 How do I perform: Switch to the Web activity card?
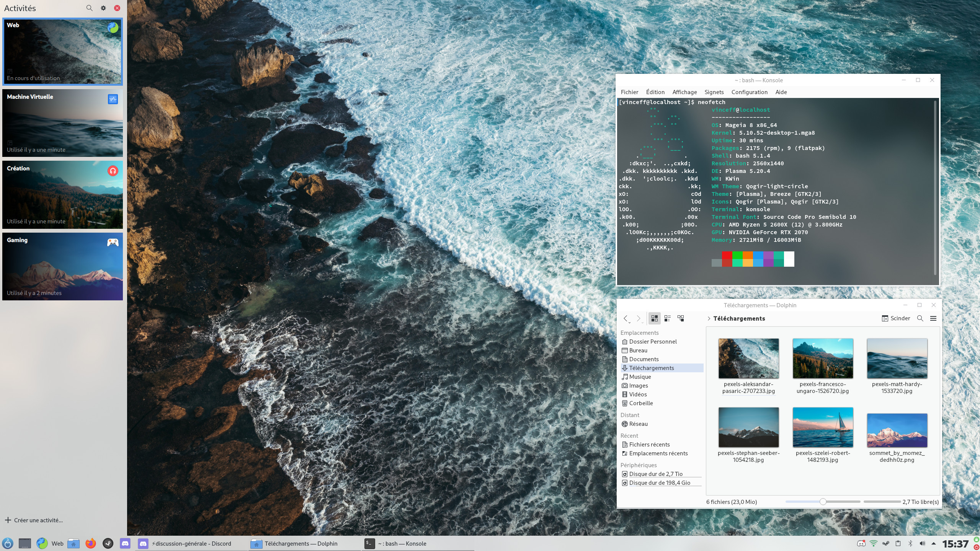coord(63,51)
